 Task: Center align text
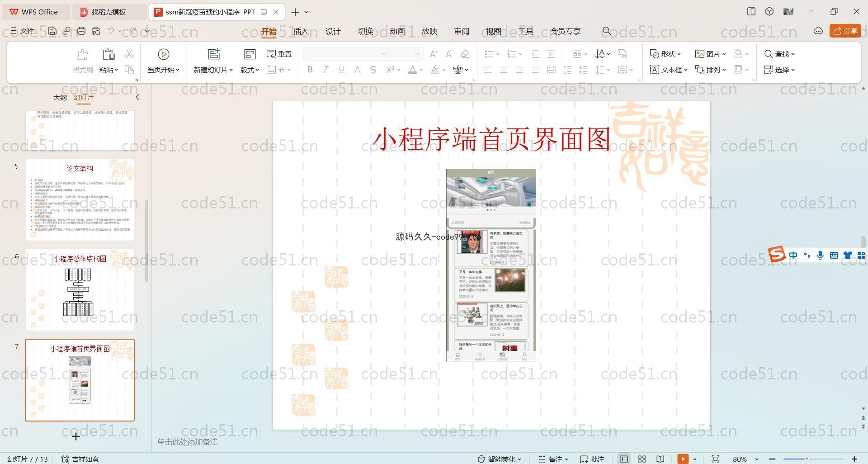click(504, 70)
